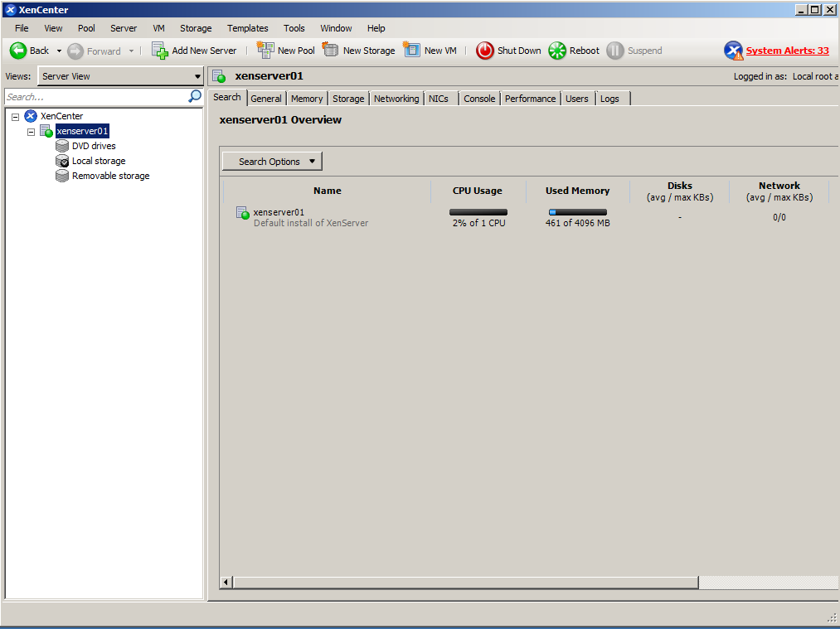The height and width of the screenshot is (629, 840).
Task: Select DVD drives in the tree
Action: click(94, 146)
